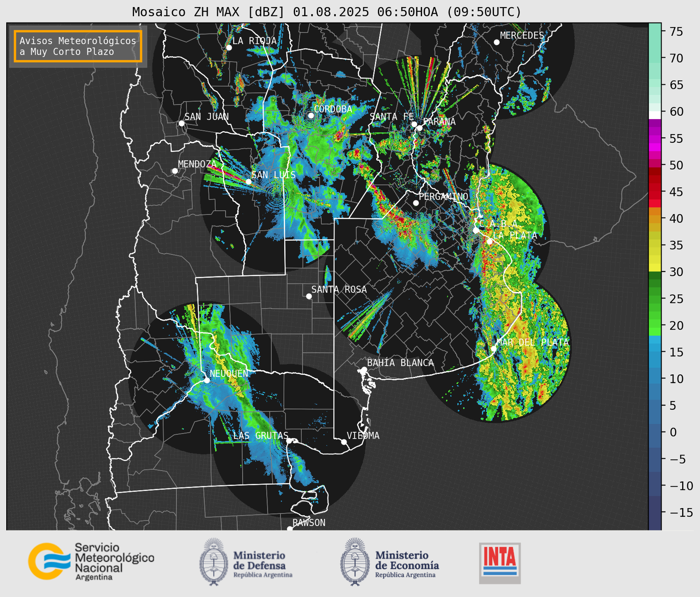Click the MENDOZA label text
Screen dimensions: 700x597
[x=198, y=164]
